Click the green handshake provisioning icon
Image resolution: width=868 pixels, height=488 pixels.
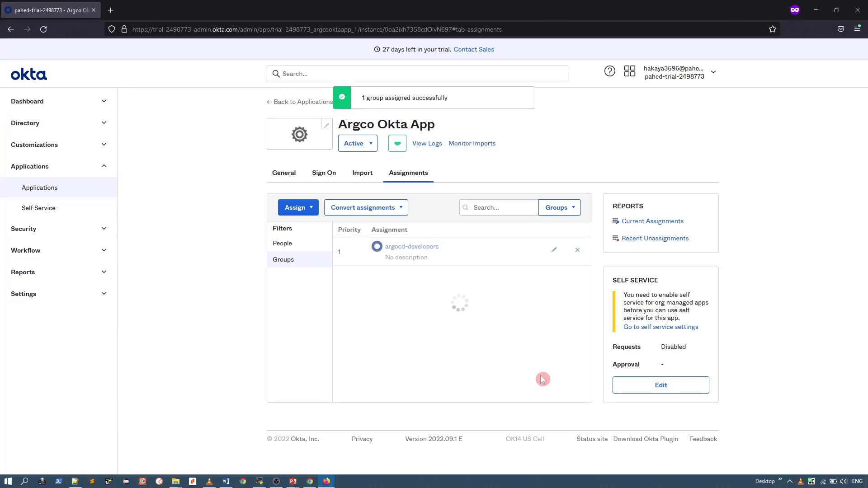pos(397,143)
